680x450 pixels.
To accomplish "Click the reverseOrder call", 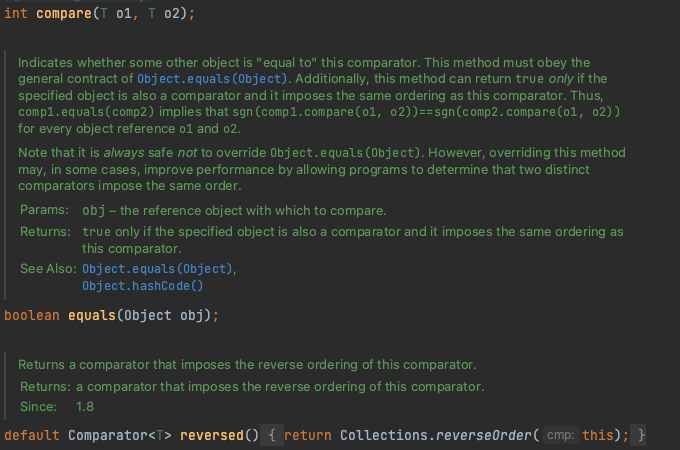I will tap(484, 435).
